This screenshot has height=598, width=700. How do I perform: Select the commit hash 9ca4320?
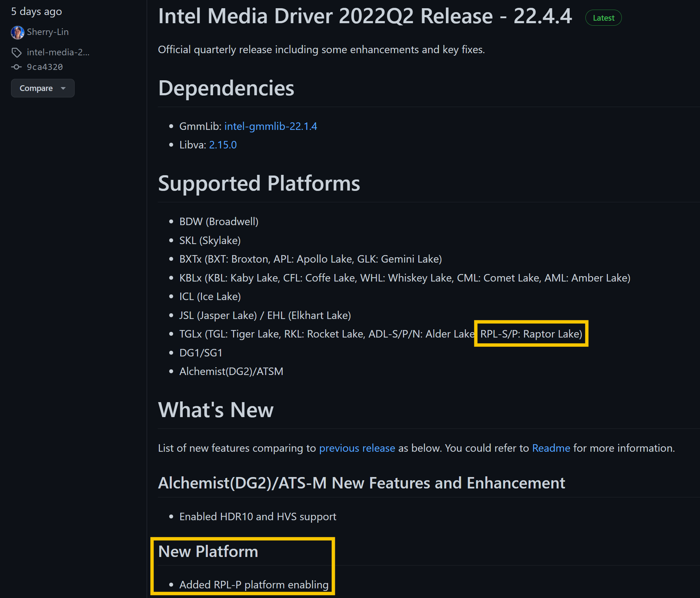pos(45,67)
